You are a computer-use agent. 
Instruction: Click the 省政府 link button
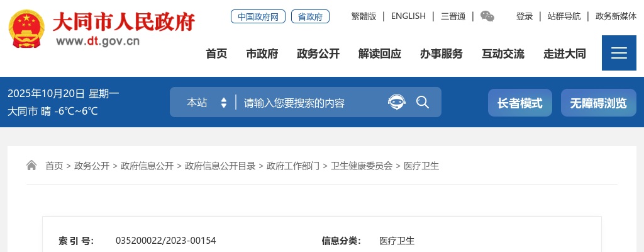[311, 17]
